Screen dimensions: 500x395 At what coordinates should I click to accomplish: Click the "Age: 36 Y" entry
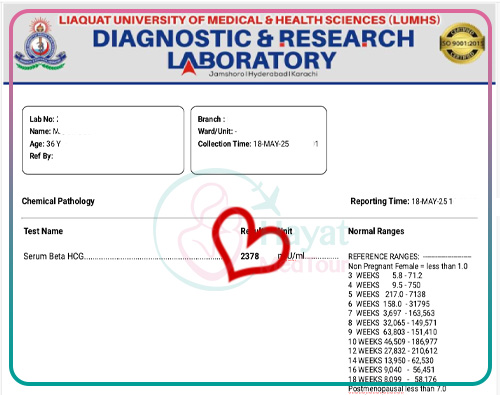[45, 144]
